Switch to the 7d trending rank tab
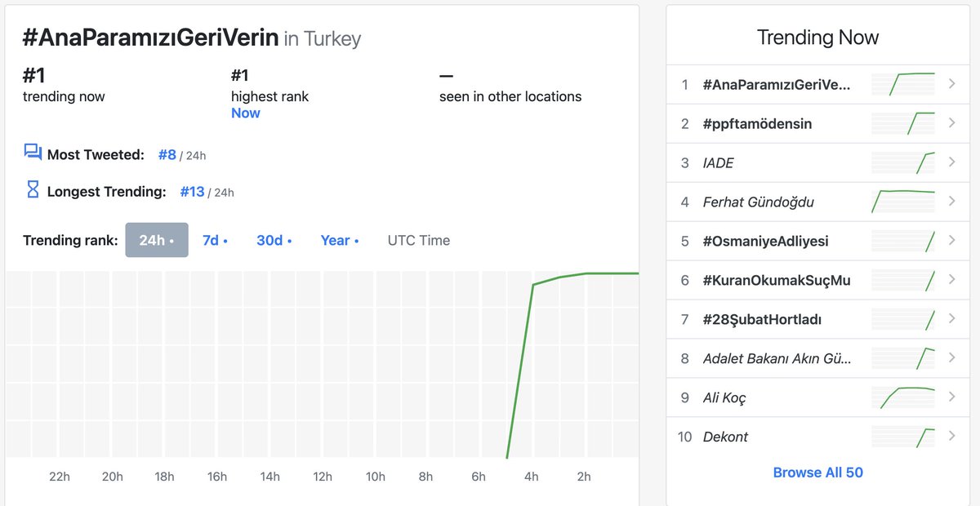Viewport: 980px width, 506px height. tap(215, 240)
